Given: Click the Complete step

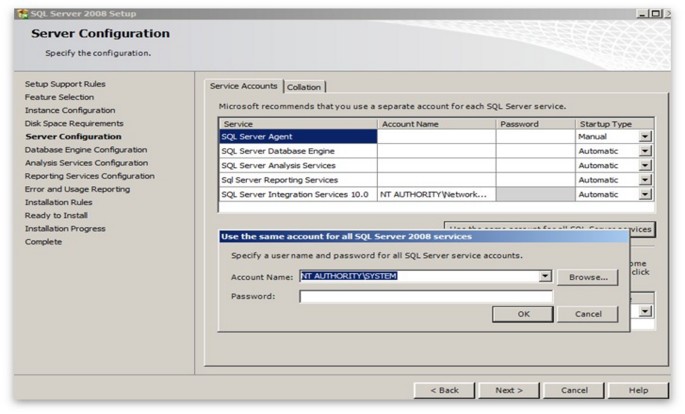Looking at the screenshot, I should pos(43,241).
